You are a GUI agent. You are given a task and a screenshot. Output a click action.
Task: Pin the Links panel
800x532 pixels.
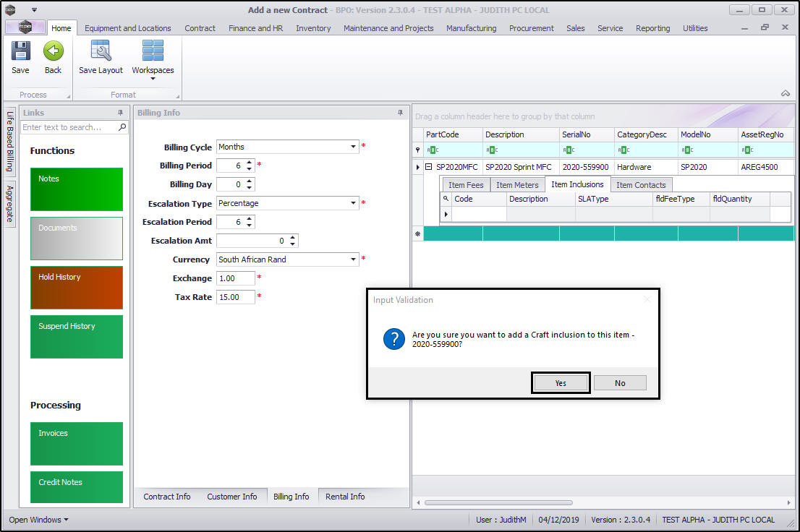click(120, 113)
